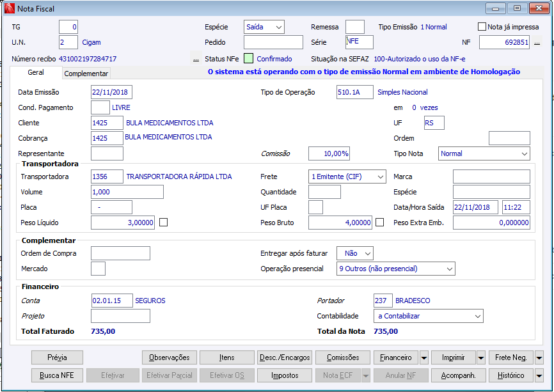Click the Série field showing NFE
The height and width of the screenshot is (392, 554).
360,42
